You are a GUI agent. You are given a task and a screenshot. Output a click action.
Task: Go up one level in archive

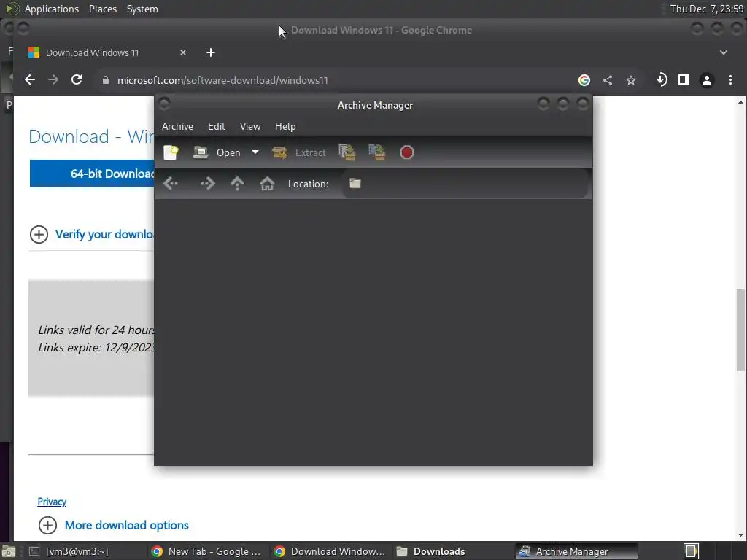pyautogui.click(x=237, y=183)
